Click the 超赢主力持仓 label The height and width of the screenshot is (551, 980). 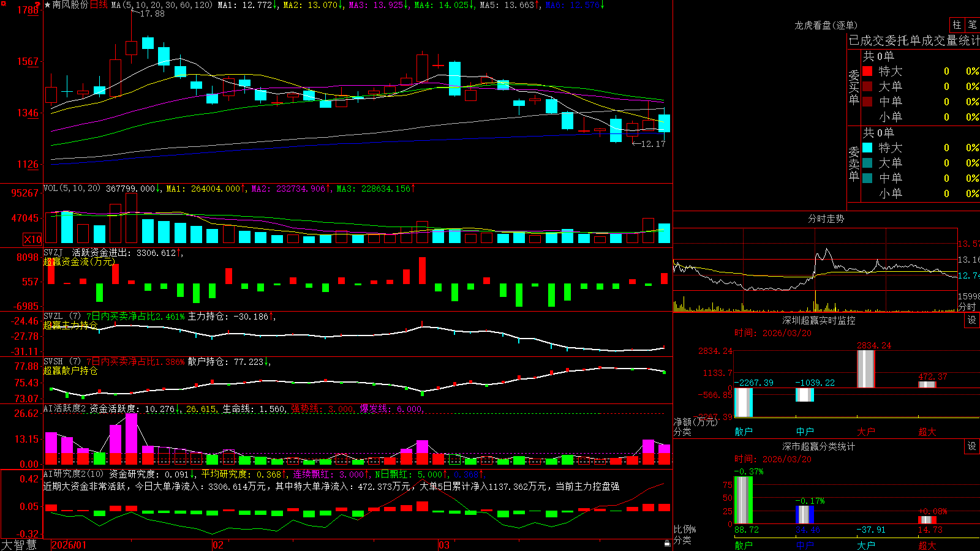(x=70, y=325)
